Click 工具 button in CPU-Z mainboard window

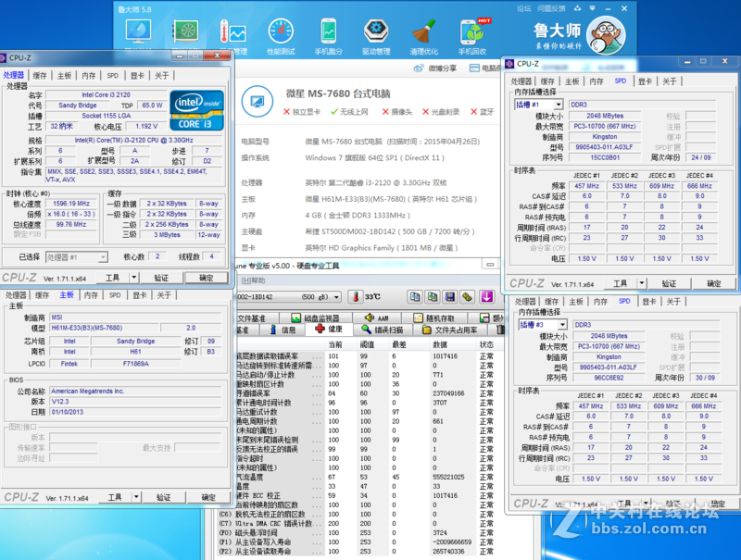(x=115, y=497)
